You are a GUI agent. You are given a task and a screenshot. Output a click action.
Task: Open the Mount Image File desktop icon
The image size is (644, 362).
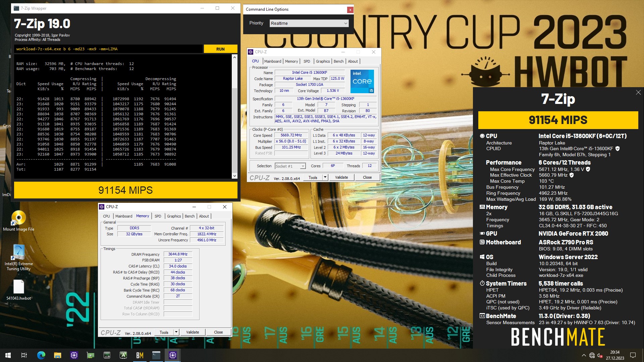pyautogui.click(x=19, y=221)
